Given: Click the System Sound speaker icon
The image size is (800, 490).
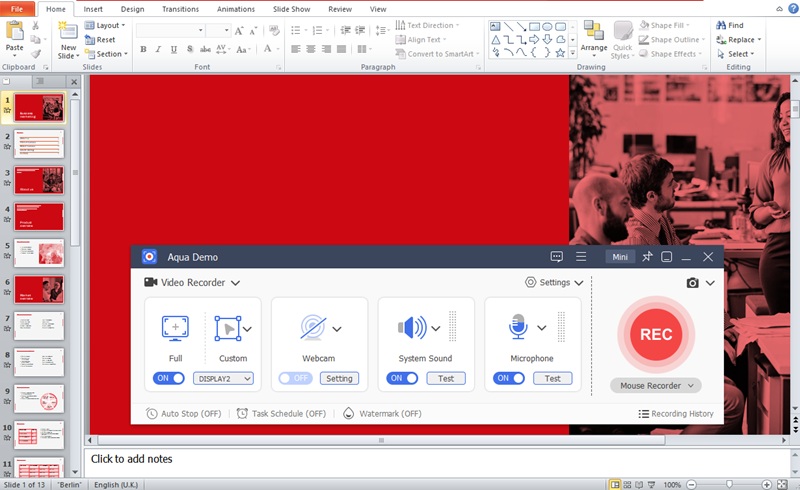Looking at the screenshot, I should point(412,328).
